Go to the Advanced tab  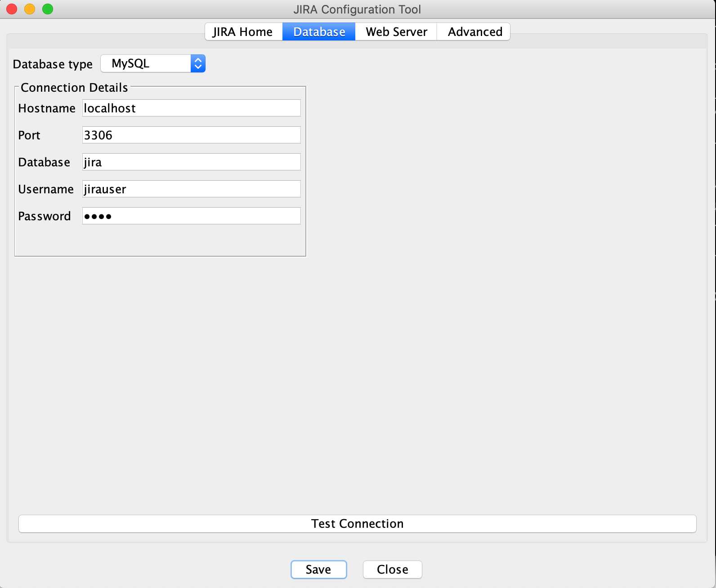[474, 32]
